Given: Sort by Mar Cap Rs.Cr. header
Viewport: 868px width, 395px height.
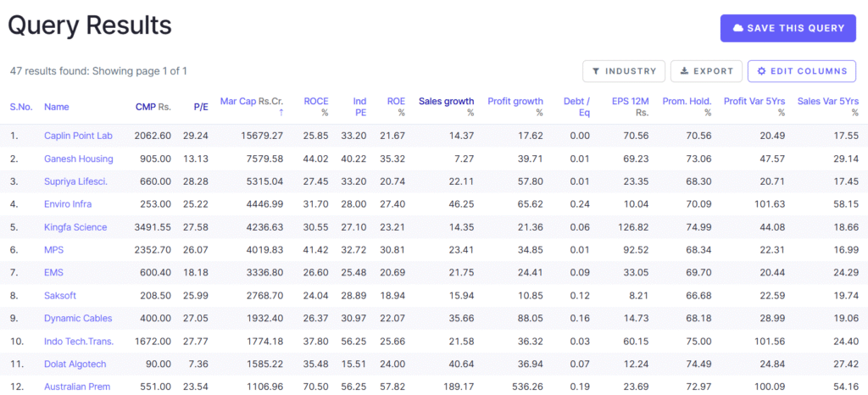Looking at the screenshot, I should point(252,102).
